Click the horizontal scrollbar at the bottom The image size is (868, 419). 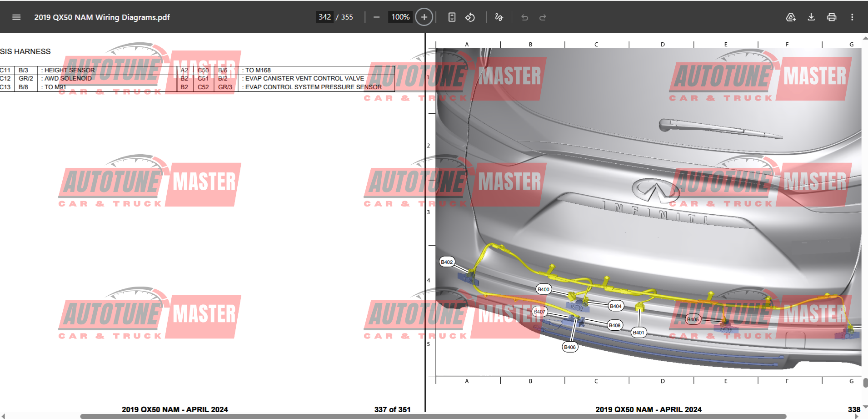pyautogui.click(x=433, y=416)
